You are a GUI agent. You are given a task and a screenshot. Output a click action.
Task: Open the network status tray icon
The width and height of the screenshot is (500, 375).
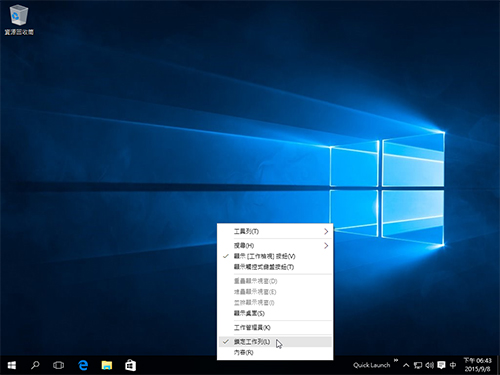(418, 365)
